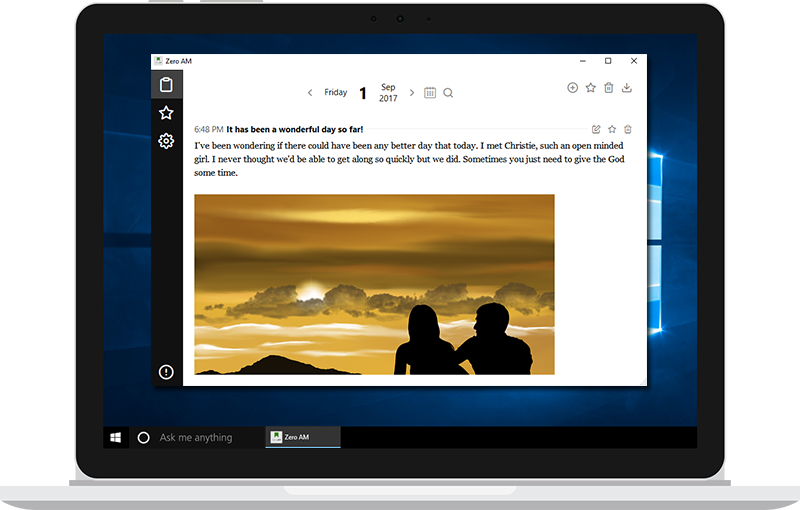Click the date number '1'
The width and height of the screenshot is (800, 510).
(x=363, y=93)
